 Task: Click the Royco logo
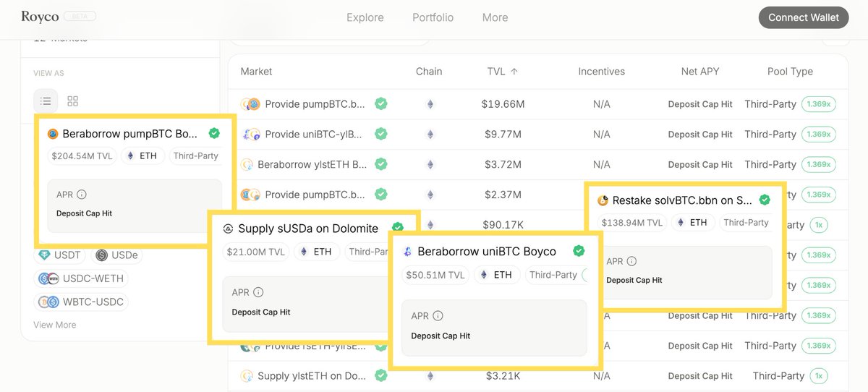click(x=40, y=17)
